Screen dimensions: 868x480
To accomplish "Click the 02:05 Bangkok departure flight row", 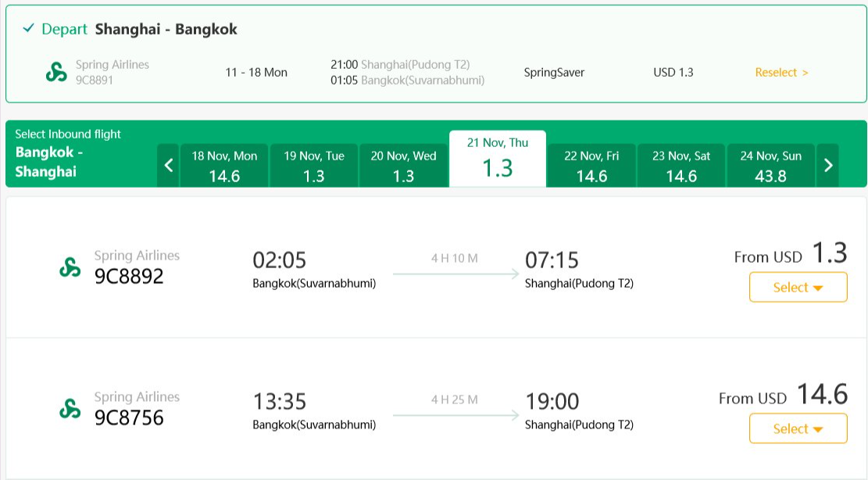I will [x=436, y=268].
